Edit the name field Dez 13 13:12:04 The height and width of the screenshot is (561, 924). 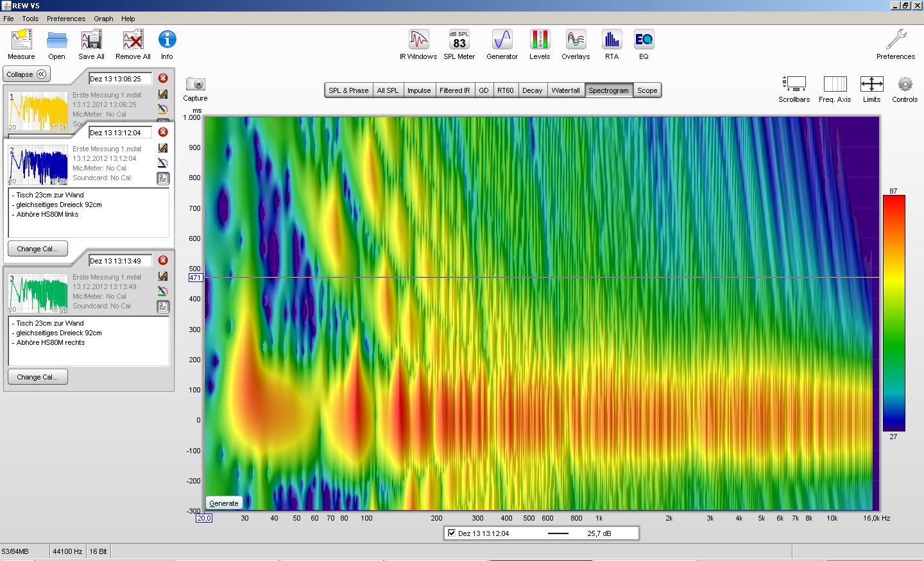click(121, 133)
